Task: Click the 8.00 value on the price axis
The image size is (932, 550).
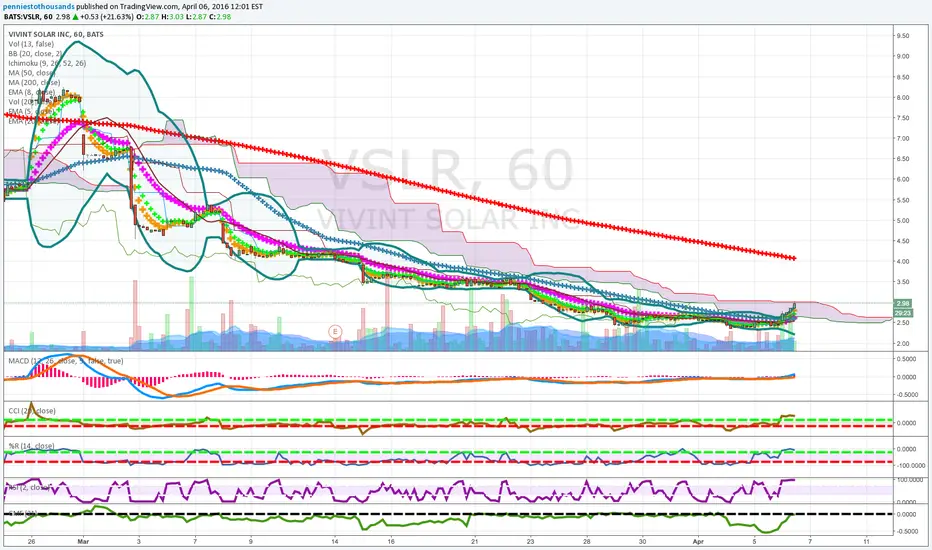Action: tap(902, 98)
